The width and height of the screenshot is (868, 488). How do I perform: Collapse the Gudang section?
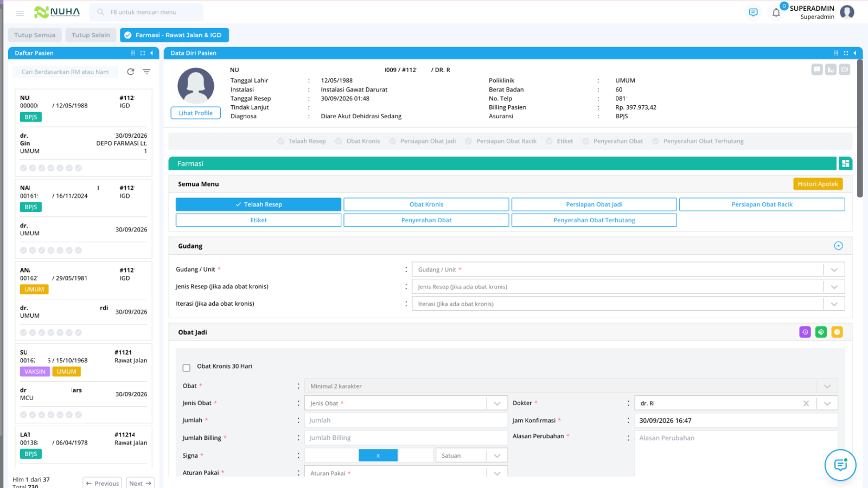coord(838,246)
